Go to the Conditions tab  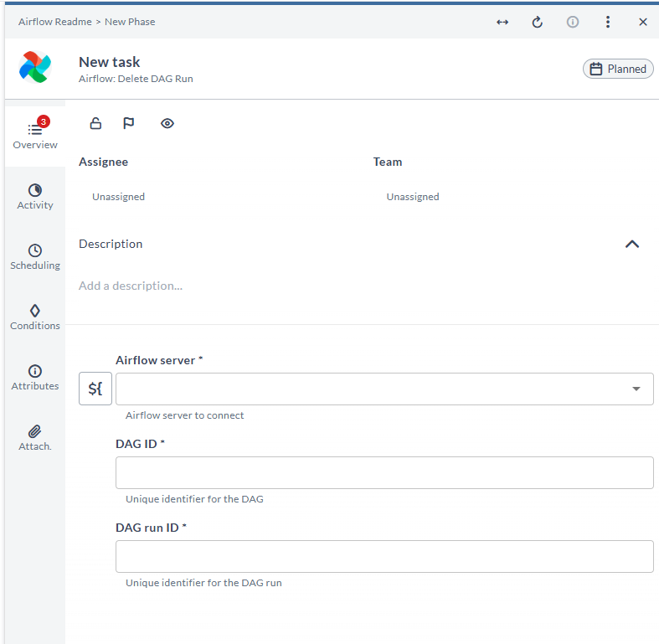(x=35, y=317)
